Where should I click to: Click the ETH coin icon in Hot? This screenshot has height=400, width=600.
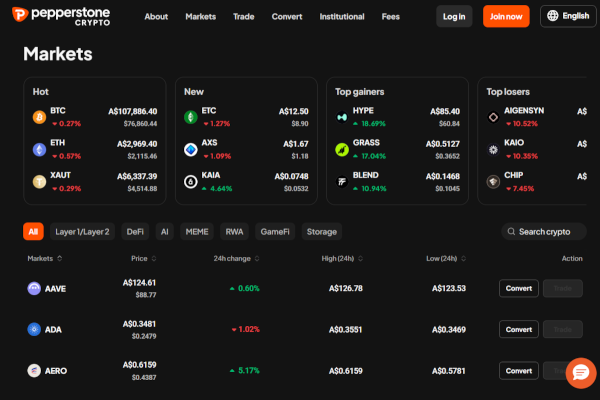click(x=39, y=149)
